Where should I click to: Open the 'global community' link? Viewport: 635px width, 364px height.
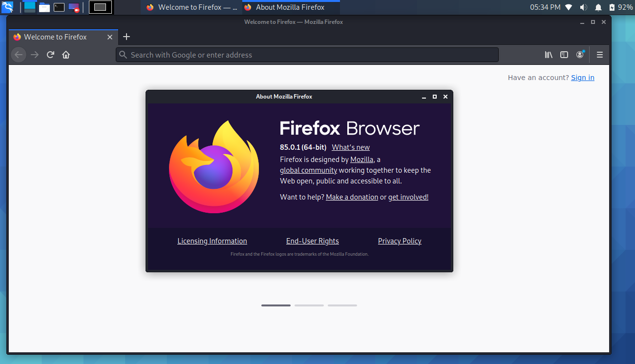click(x=308, y=170)
